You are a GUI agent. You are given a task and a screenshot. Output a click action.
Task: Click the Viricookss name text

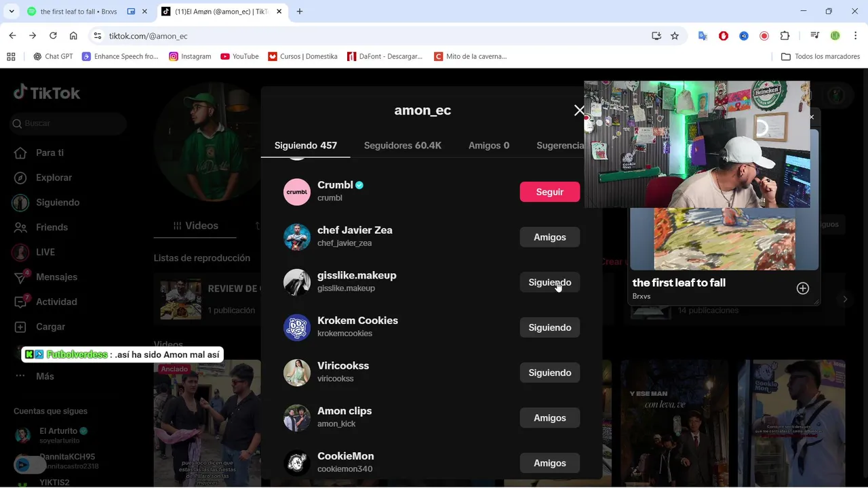tap(343, 366)
